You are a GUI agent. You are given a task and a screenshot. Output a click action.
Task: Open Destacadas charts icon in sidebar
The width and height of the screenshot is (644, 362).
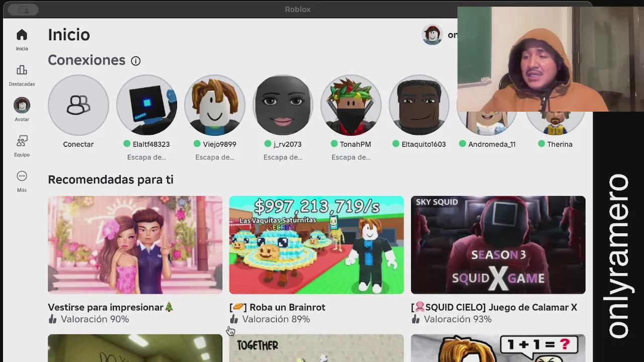coord(22,70)
